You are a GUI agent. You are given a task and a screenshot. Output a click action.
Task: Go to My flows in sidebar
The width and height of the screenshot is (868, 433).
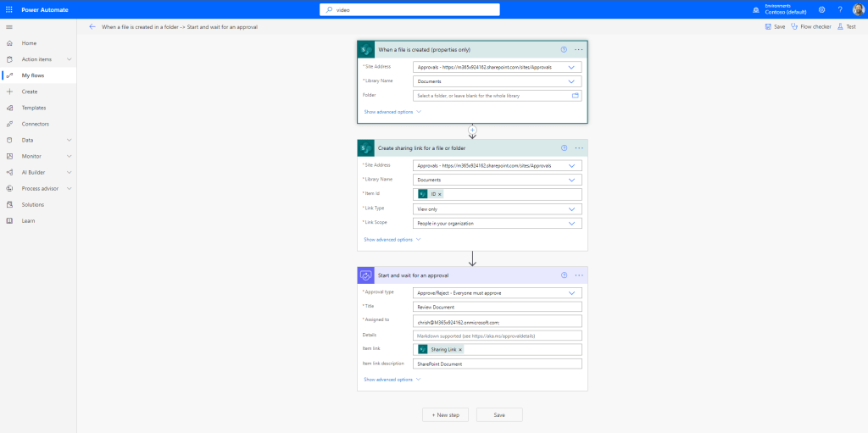(33, 75)
